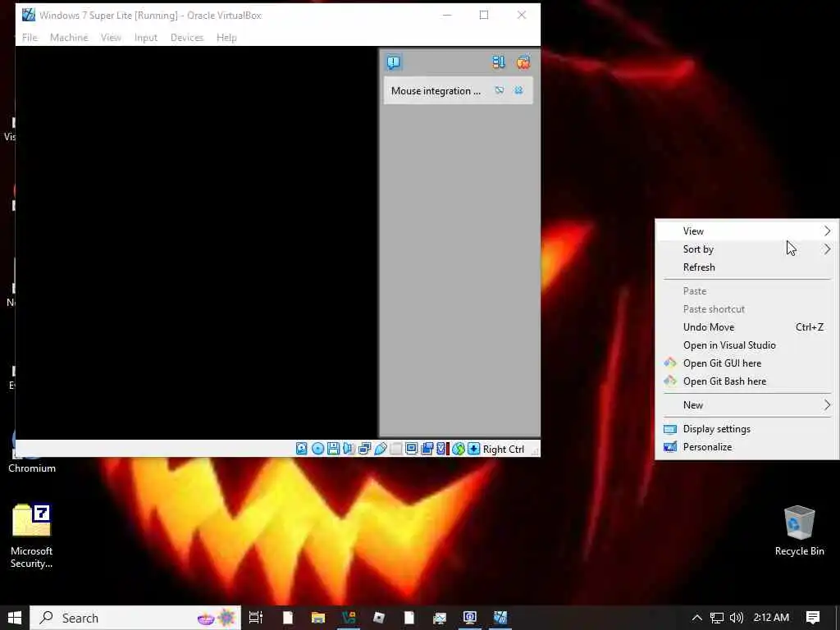Click the Recycle Bin desktop icon
This screenshot has height=630, width=840.
tap(799, 531)
